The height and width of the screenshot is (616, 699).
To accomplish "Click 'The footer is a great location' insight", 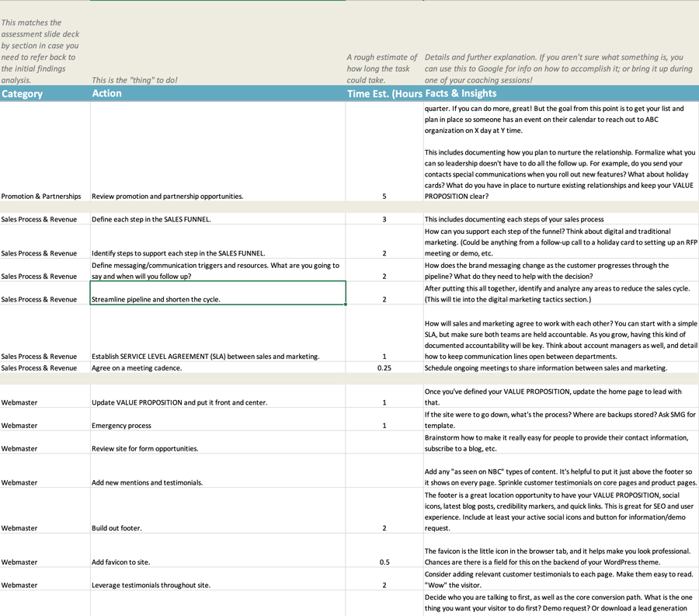I will (x=561, y=511).
